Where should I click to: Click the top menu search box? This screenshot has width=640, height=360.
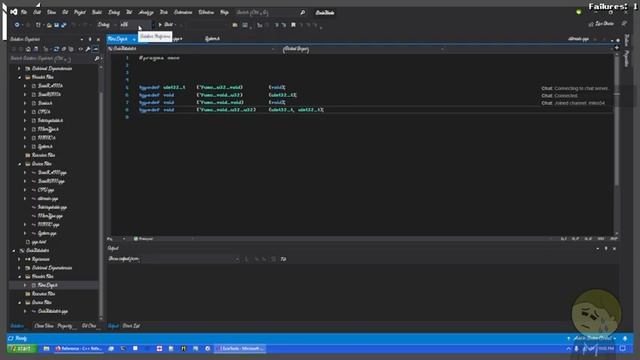tap(271, 13)
